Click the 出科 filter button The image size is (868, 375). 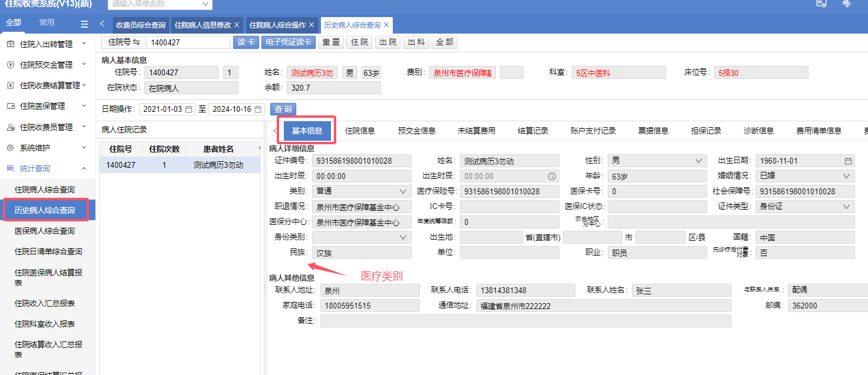pyautogui.click(x=416, y=42)
